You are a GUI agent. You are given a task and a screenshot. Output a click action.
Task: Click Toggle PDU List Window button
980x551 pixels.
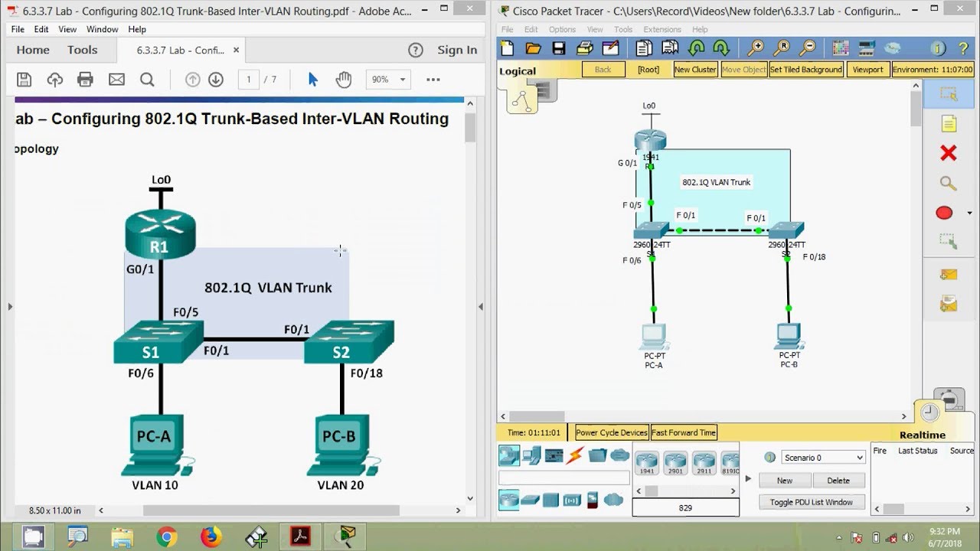point(812,502)
